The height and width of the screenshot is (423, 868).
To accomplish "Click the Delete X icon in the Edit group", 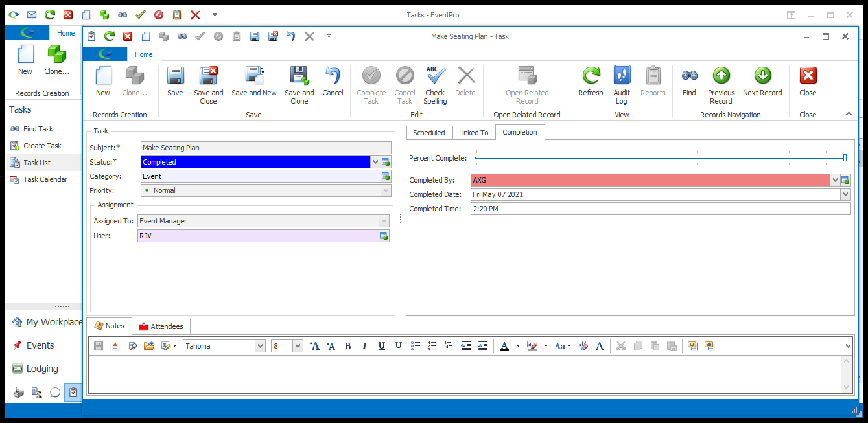I will coord(465,76).
